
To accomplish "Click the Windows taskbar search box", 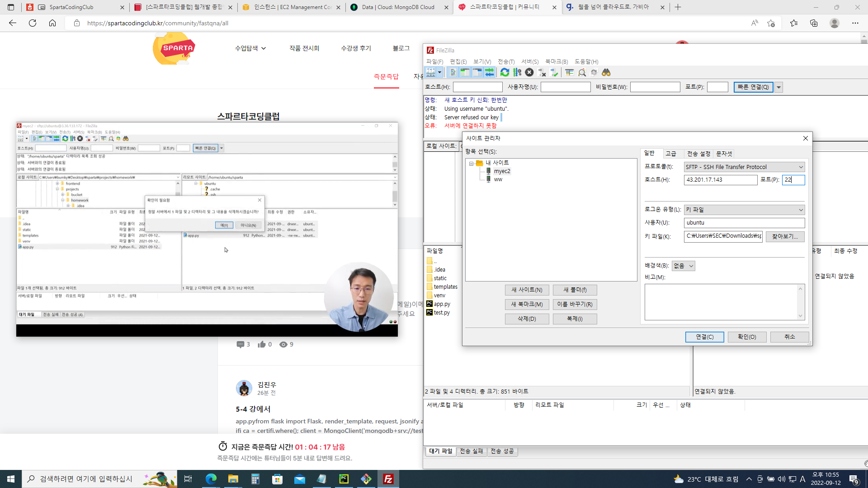I will tap(100, 479).
